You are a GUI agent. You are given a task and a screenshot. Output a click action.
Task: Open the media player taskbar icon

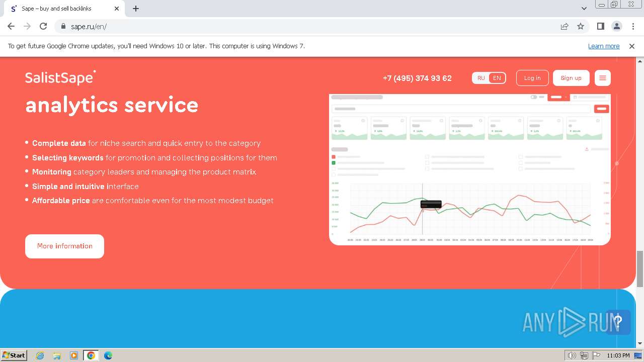tap(74, 355)
